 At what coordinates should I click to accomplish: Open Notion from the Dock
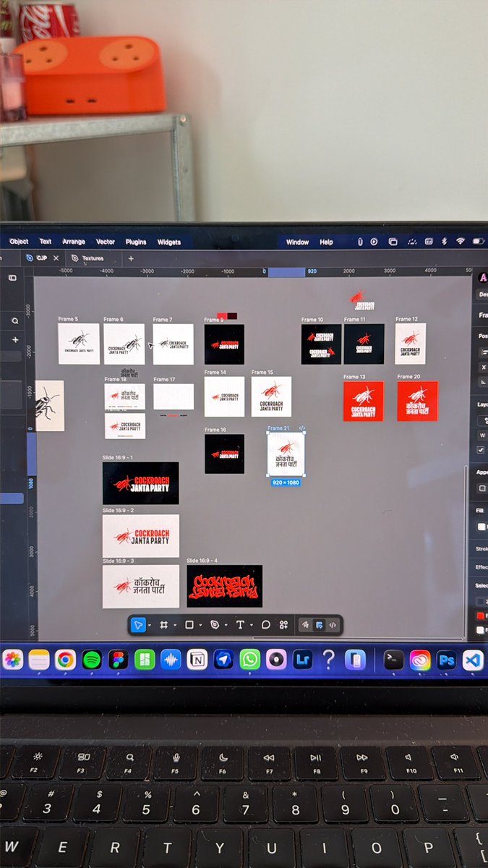click(x=197, y=659)
